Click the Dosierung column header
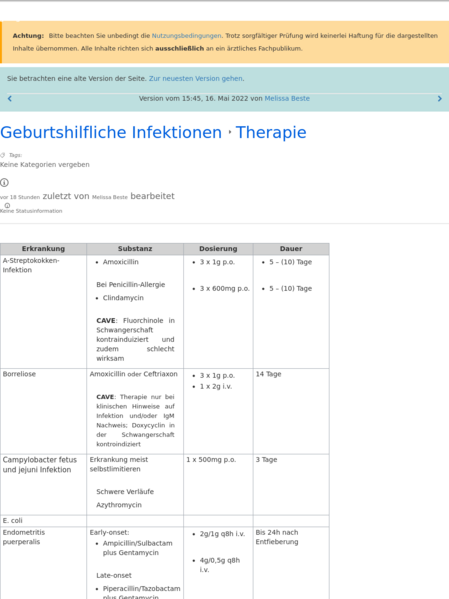Screen dimensions: 449x599 (x=218, y=249)
